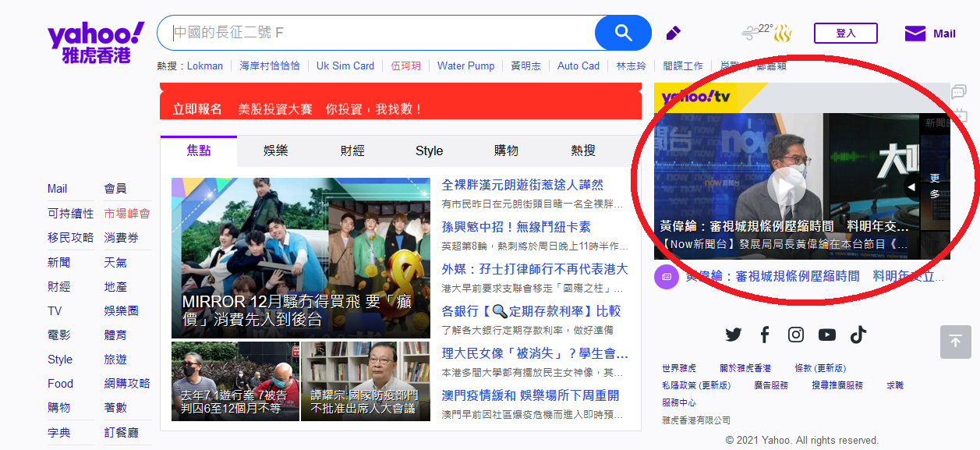Viewport: 980px width, 450px height.
Task: Open headline 孫興慜中招！無綫鬥紐卡素
Action: 516,227
